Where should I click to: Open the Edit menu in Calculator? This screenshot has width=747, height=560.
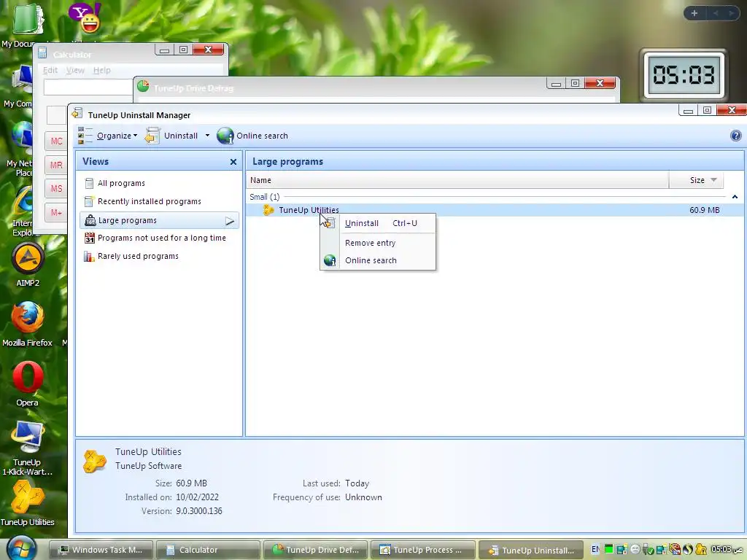tap(50, 71)
